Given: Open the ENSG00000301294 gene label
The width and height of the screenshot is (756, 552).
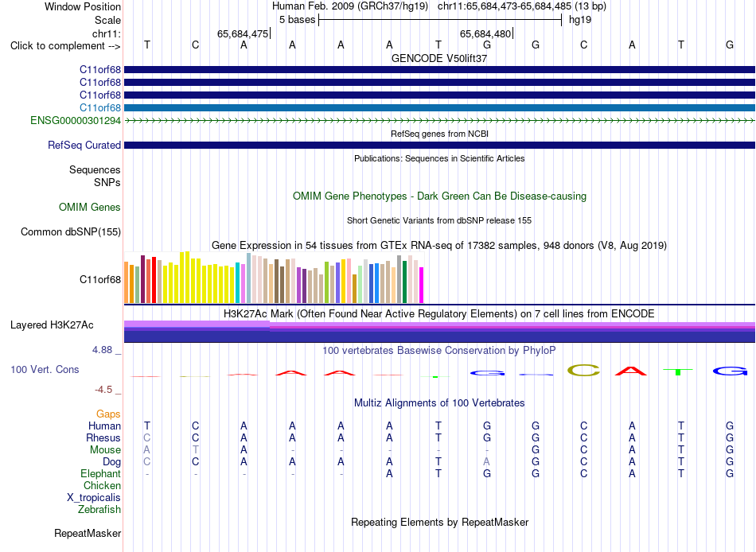Looking at the screenshot, I should pos(76,121).
